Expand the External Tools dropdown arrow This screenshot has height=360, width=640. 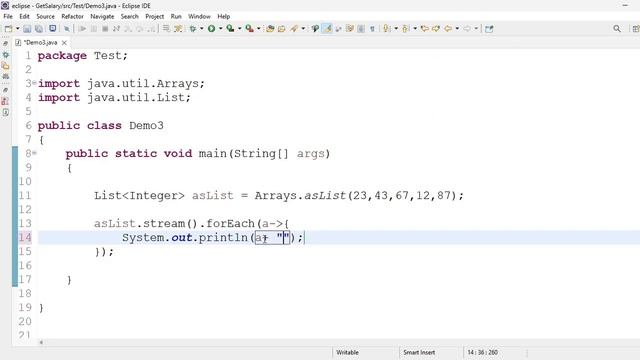[x=258, y=29]
